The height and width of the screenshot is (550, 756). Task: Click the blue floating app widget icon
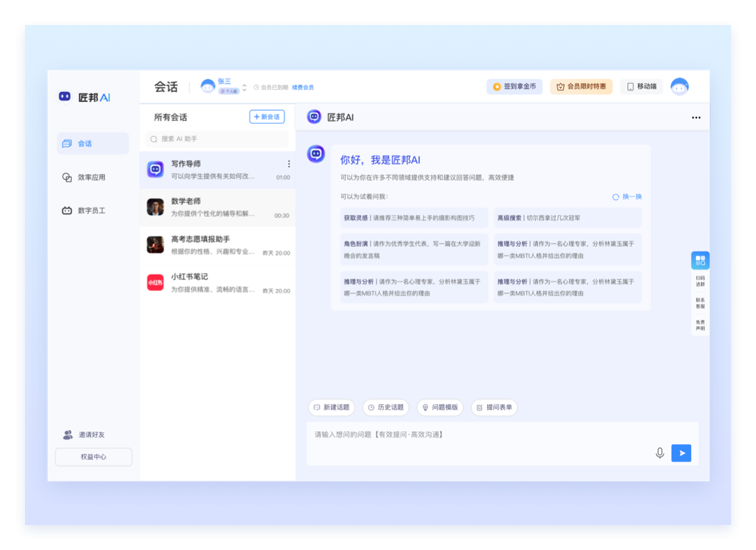700,260
